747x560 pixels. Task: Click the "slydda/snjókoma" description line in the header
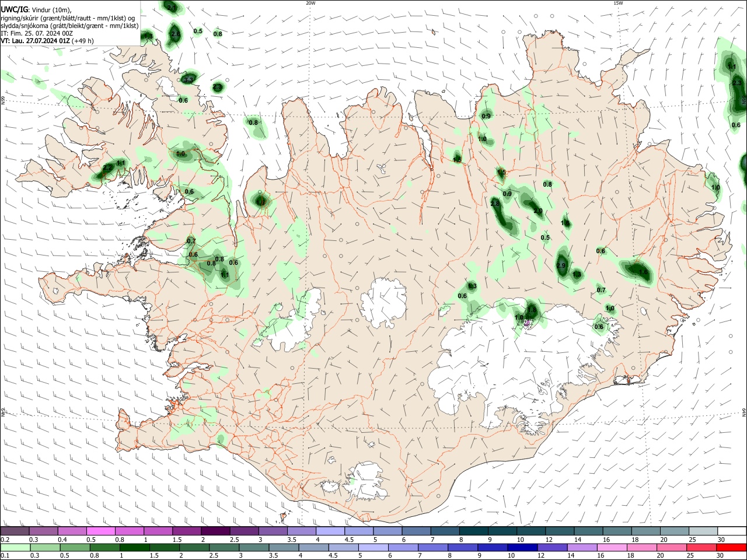[x=69, y=26]
